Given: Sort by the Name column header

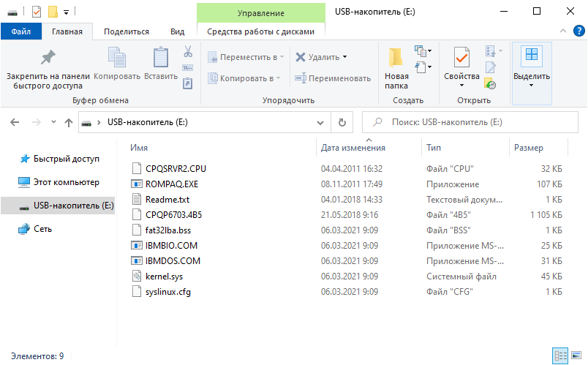Looking at the screenshot, I should tap(139, 148).
